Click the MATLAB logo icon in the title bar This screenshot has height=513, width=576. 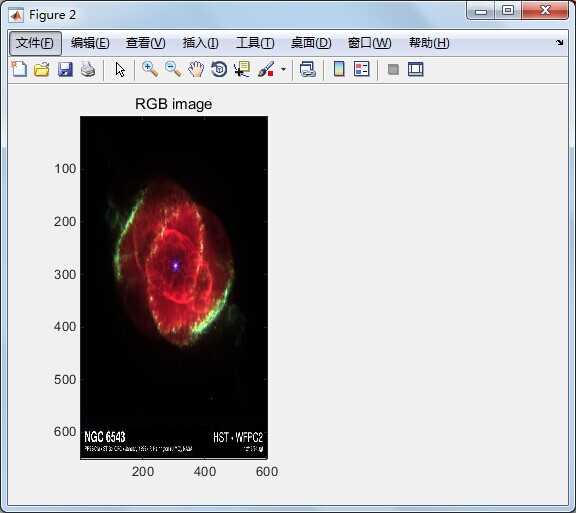pos(16,15)
